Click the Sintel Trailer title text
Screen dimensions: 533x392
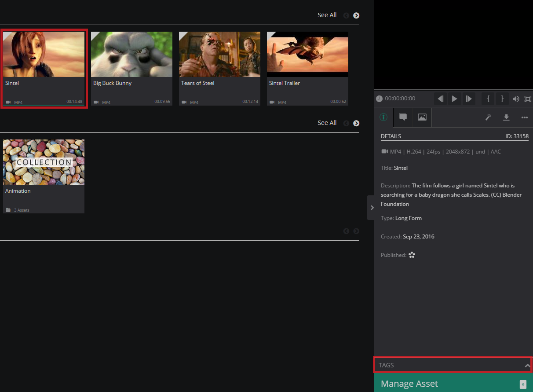pyautogui.click(x=284, y=83)
